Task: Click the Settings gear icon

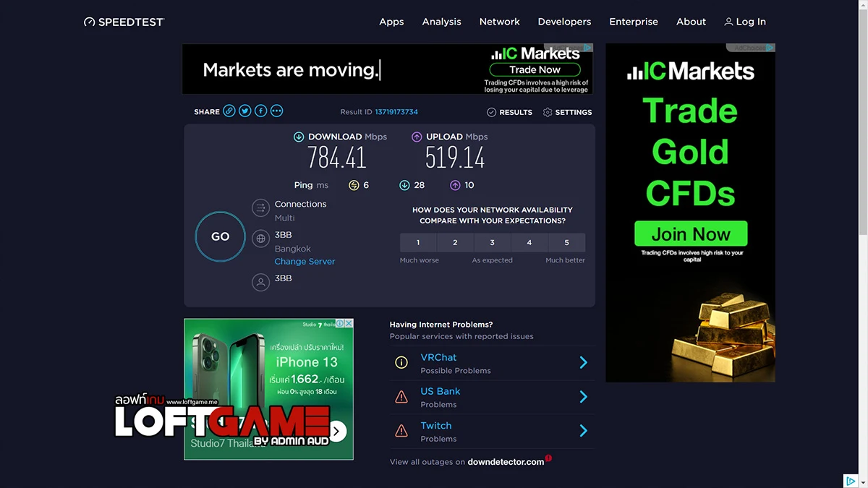Action: (548, 112)
